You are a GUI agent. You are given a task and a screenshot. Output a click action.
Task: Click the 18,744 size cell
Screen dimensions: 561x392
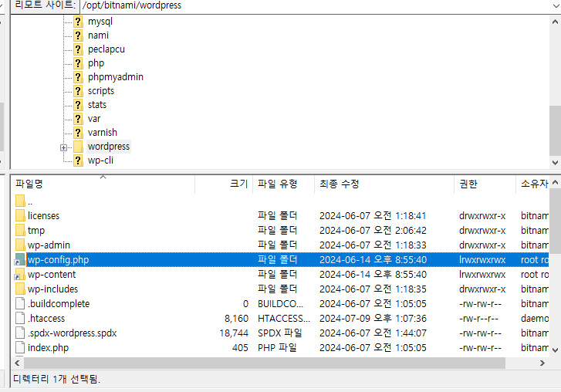coord(234,333)
